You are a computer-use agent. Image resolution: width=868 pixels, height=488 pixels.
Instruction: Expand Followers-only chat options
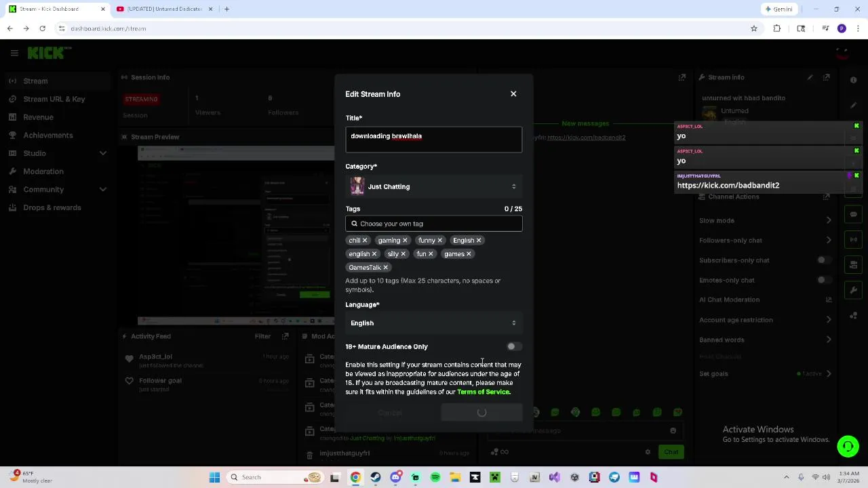(829, 240)
